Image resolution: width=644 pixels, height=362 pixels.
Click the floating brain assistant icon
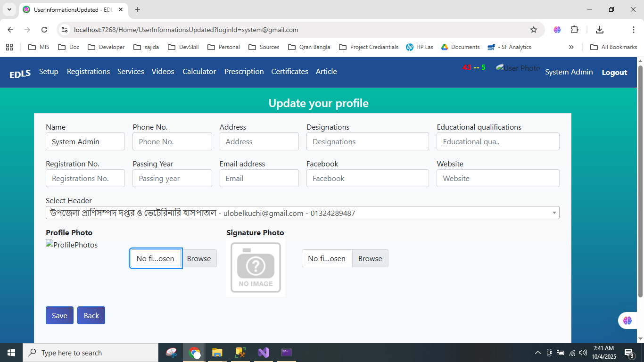coord(627,321)
